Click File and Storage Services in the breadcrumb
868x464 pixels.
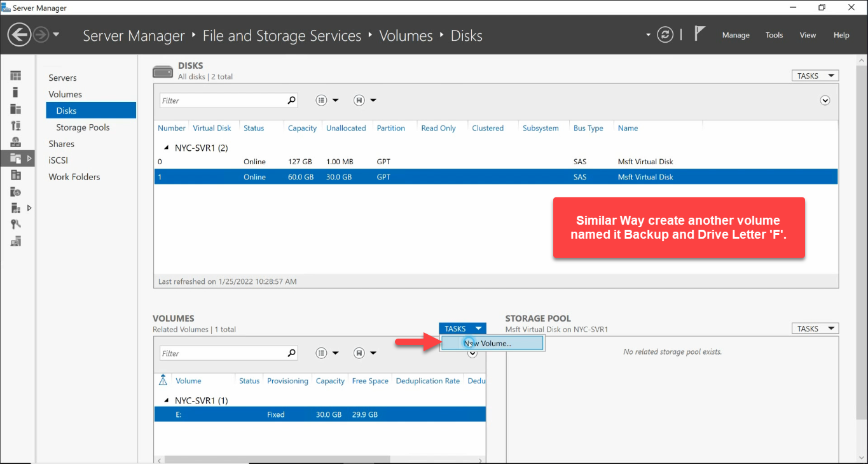282,36
